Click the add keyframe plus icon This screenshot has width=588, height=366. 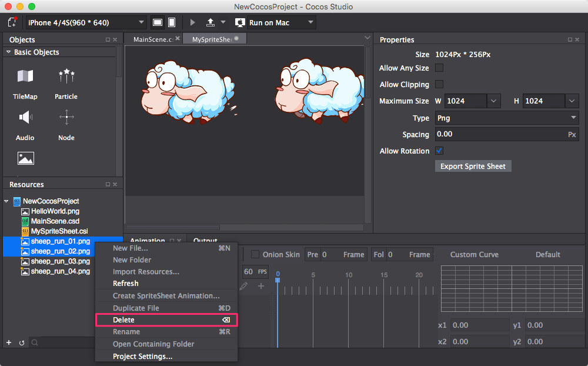261,286
